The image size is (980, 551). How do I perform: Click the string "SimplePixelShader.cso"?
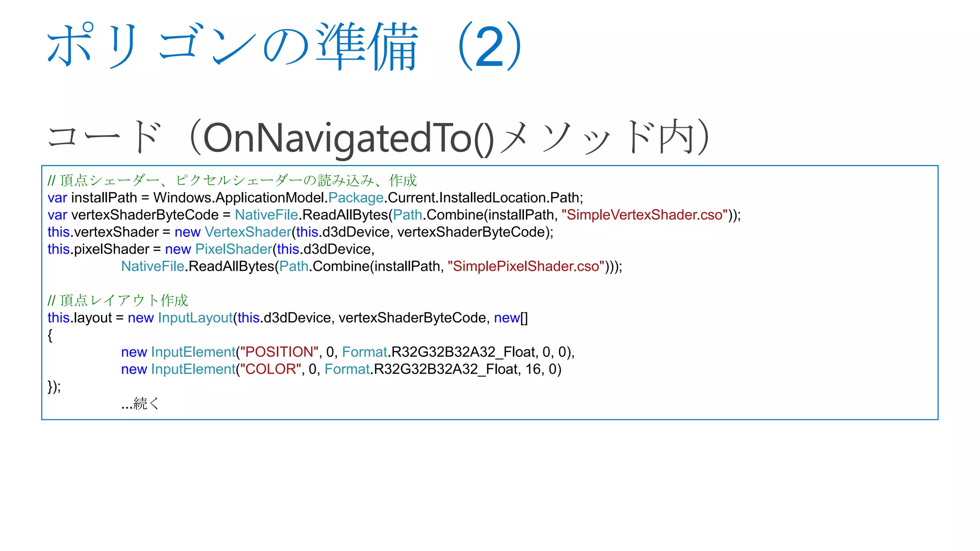click(526, 266)
